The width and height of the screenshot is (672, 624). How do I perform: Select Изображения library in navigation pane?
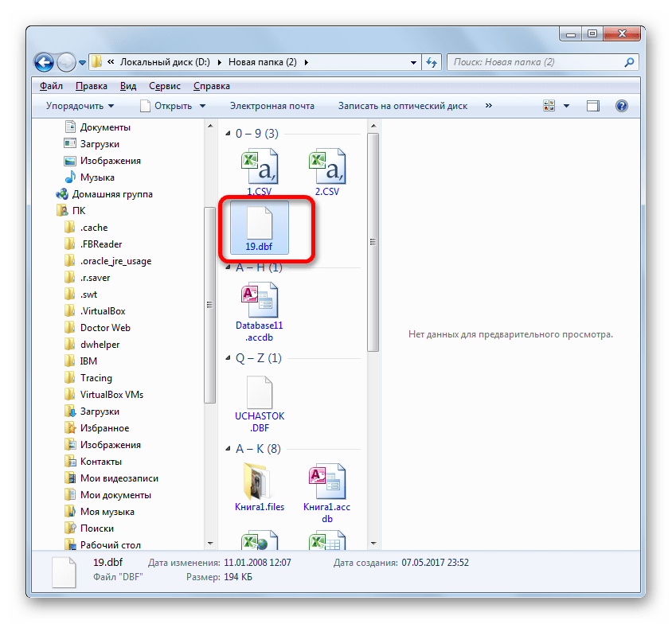[103, 161]
